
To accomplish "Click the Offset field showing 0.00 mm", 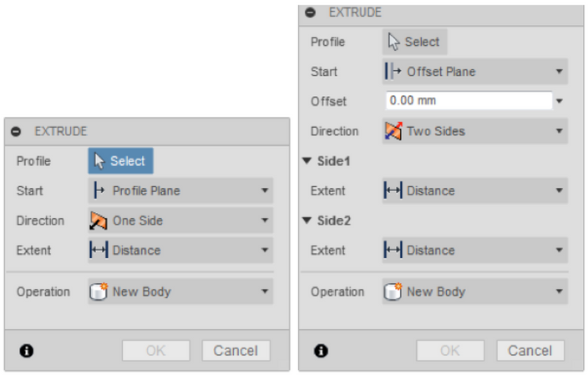I will 468,101.
